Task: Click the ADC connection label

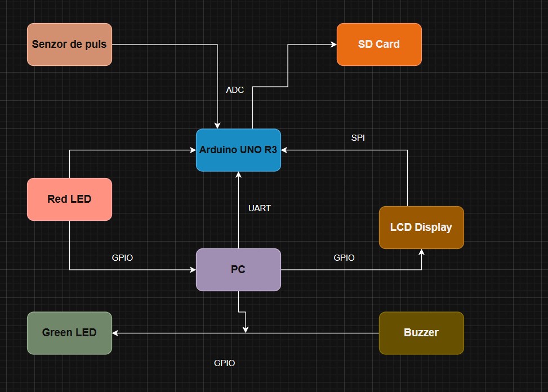Action: (235, 90)
